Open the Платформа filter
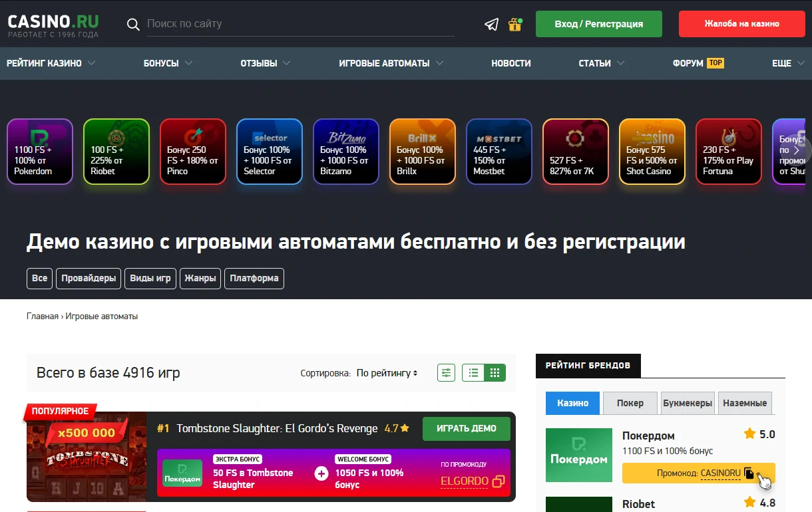This screenshot has width=812, height=512. (x=254, y=278)
